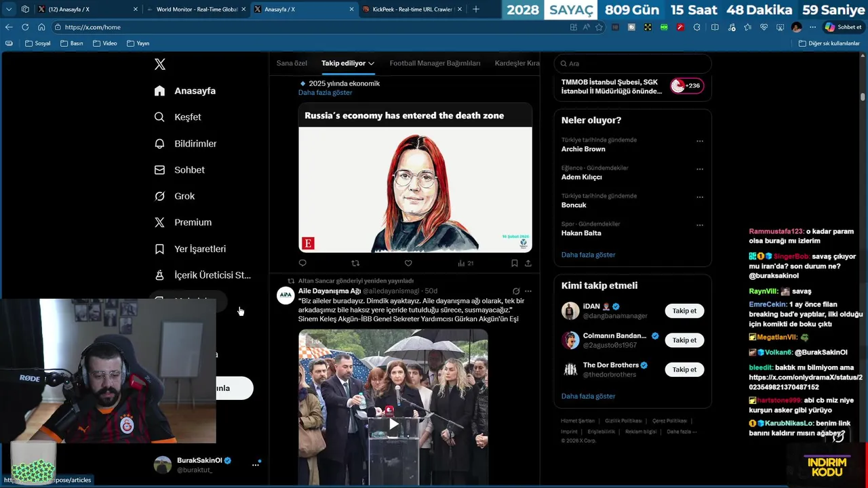Open Anasayfa from the sidebar
The height and width of the screenshot is (488, 868).
click(185, 91)
